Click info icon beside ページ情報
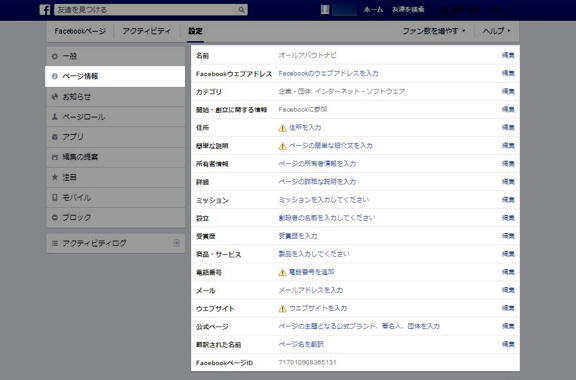Screen dimensions: 576x380 point(55,76)
